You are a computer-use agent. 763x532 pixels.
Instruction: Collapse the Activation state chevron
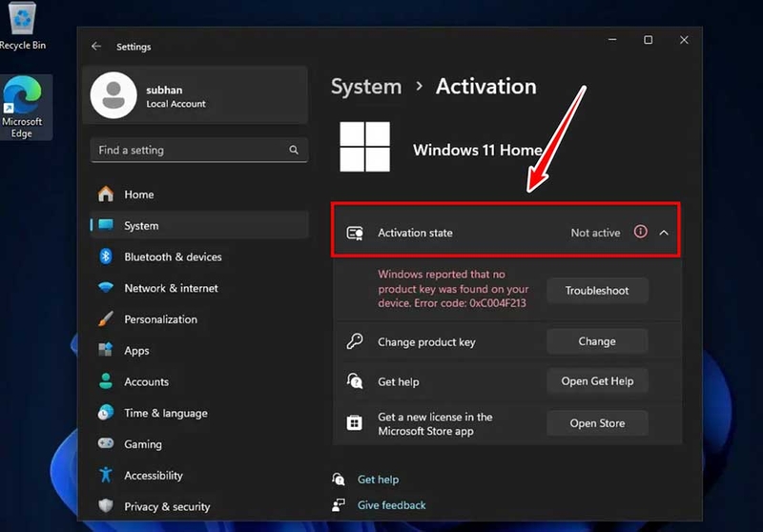pos(664,233)
